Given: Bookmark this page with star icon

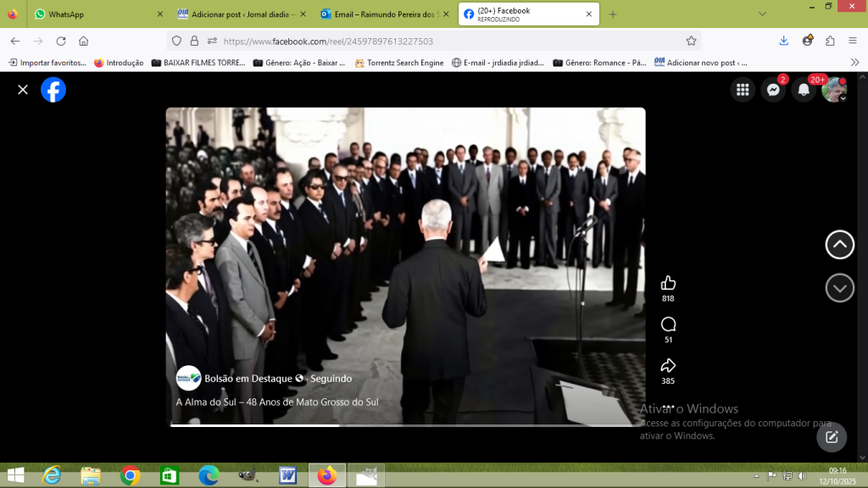Looking at the screenshot, I should point(691,41).
